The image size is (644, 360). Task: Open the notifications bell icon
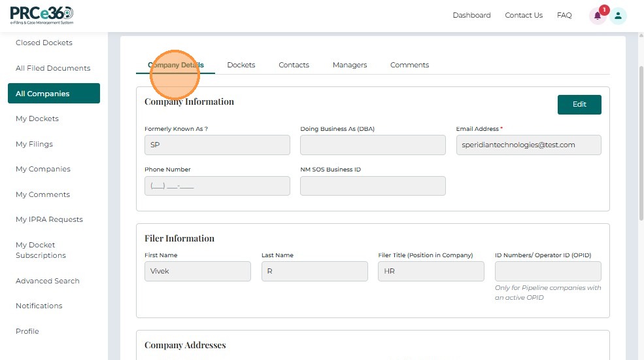(x=597, y=16)
